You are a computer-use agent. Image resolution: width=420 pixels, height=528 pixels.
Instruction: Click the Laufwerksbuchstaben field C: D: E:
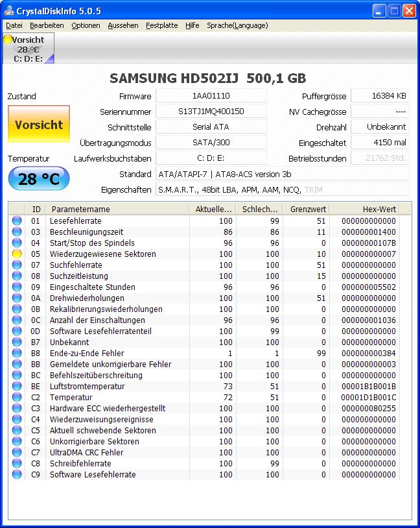211,158
